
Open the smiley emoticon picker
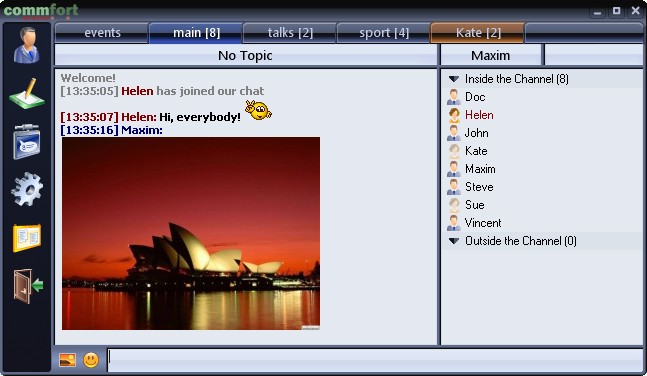tap(91, 360)
